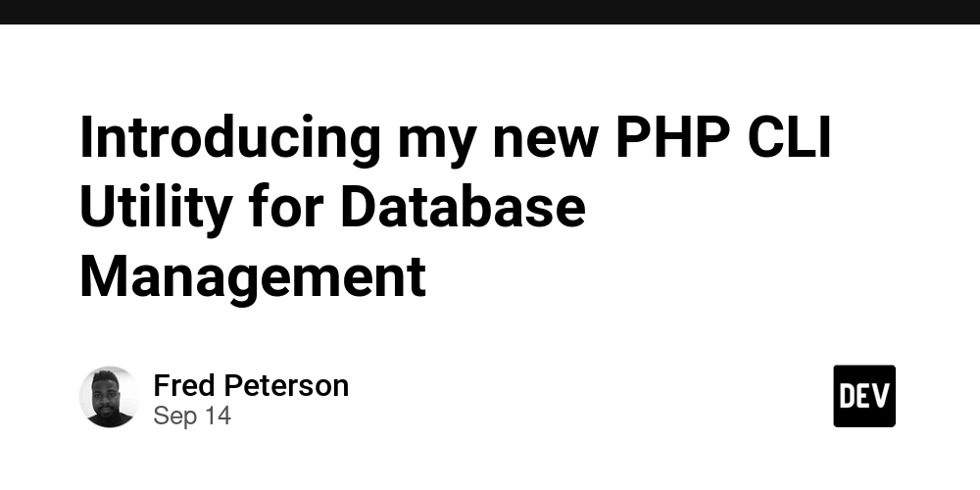
Task: Click the word Database in headline
Action: pyautogui.click(x=463, y=207)
